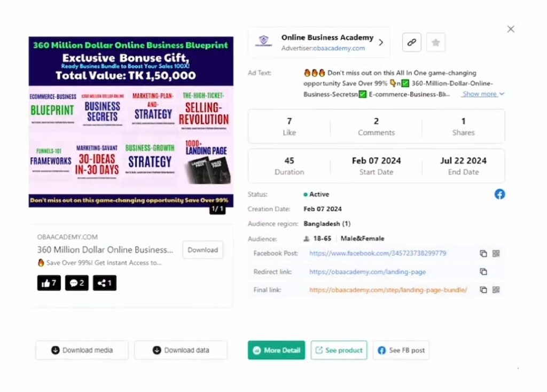Click the Duration value 45
This screenshot has height=392, width=547.
(x=289, y=161)
